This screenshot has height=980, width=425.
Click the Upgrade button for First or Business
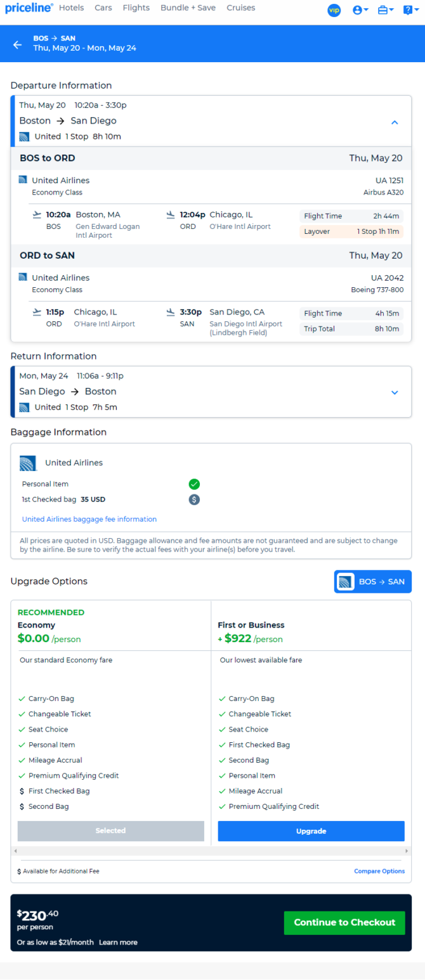coord(311,831)
